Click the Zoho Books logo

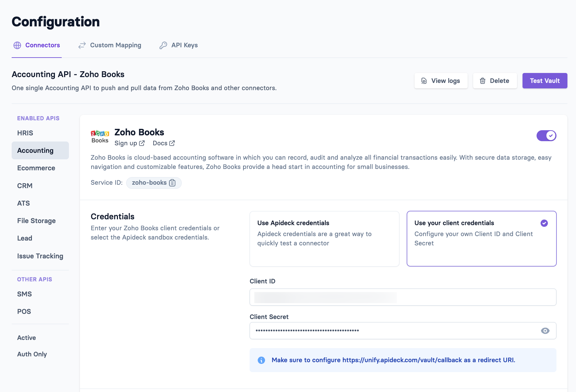[100, 136]
